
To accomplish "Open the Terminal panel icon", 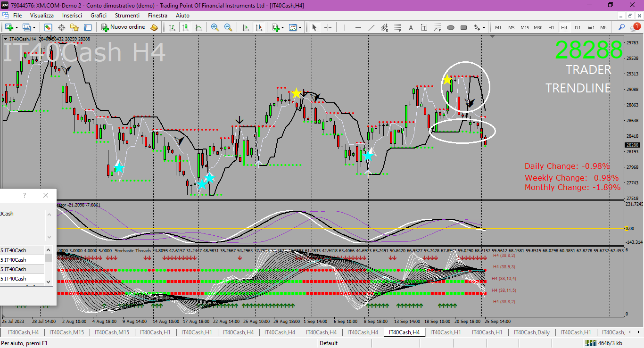I will click(x=88, y=27).
